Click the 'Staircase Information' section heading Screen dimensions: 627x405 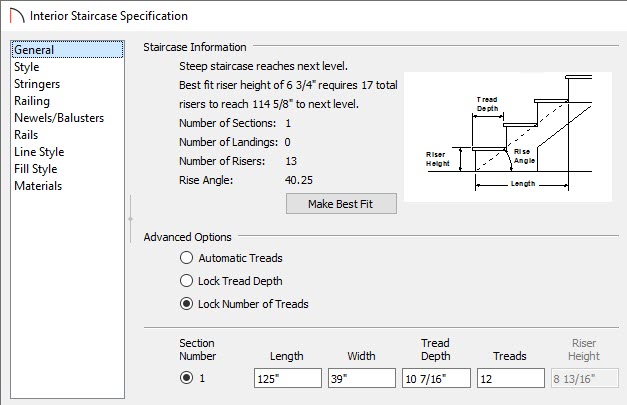coord(195,47)
